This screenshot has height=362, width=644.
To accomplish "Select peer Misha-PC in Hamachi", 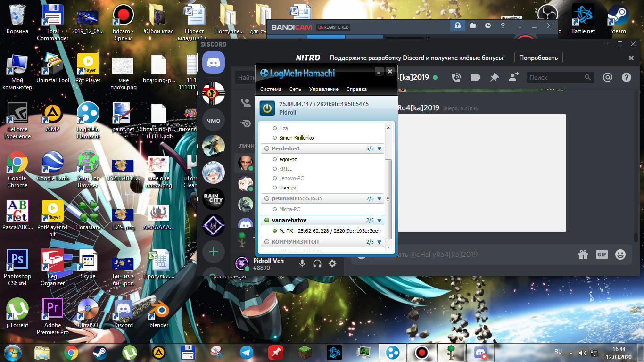I will point(289,209).
